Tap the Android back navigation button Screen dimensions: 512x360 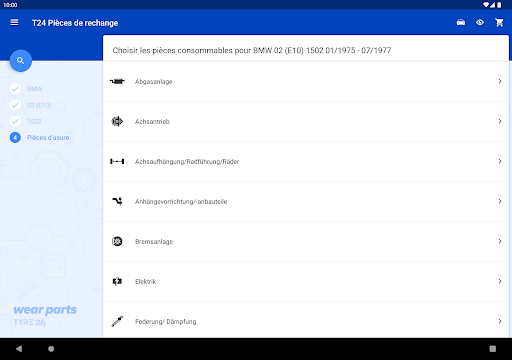(x=19, y=349)
